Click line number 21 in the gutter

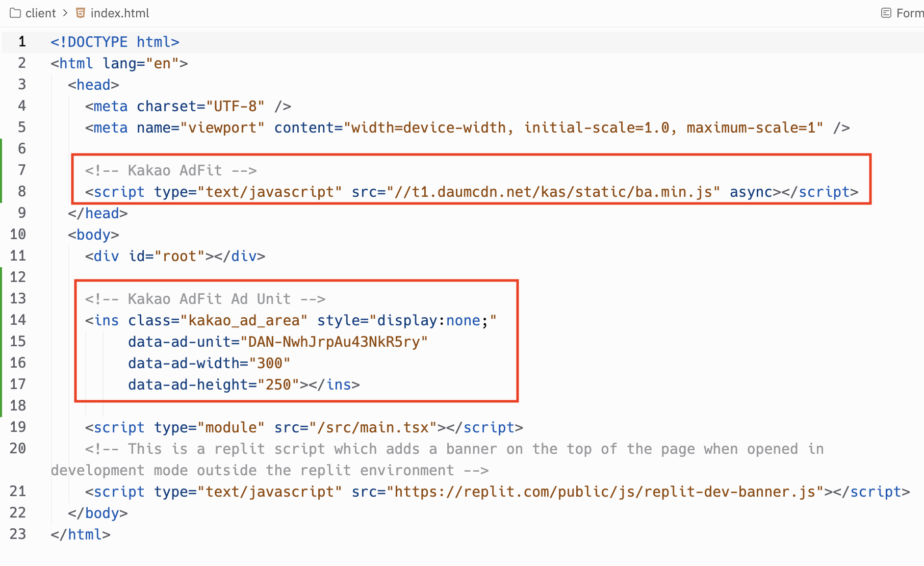[x=18, y=492]
